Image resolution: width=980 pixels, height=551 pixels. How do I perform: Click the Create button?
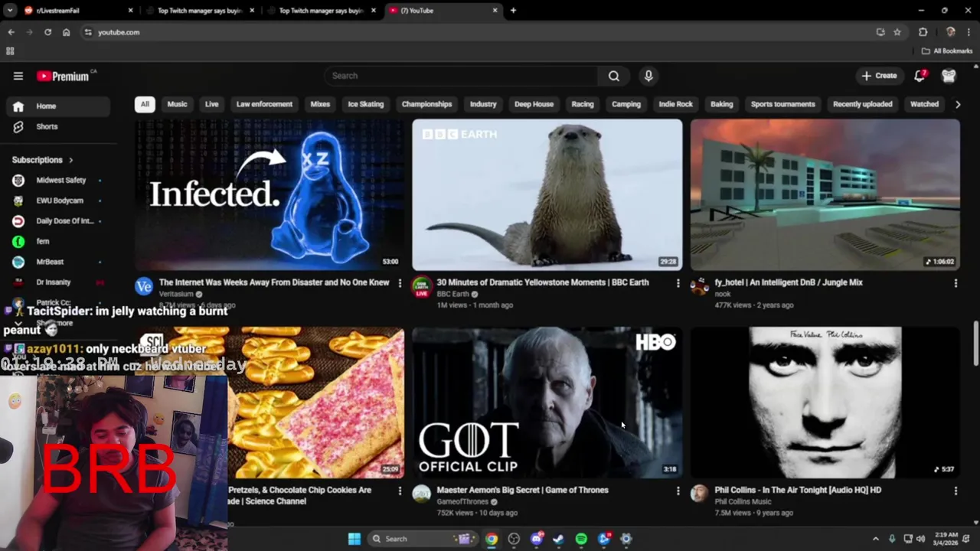[x=879, y=76]
